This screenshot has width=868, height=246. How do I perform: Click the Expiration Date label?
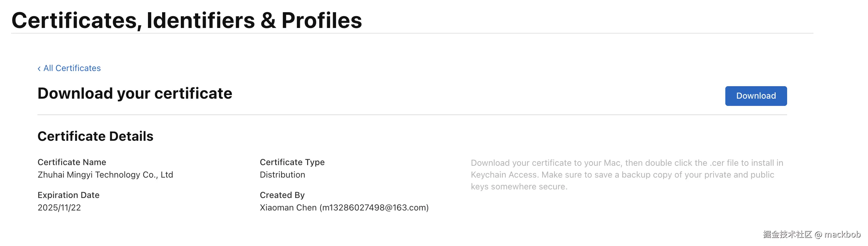pos(68,195)
